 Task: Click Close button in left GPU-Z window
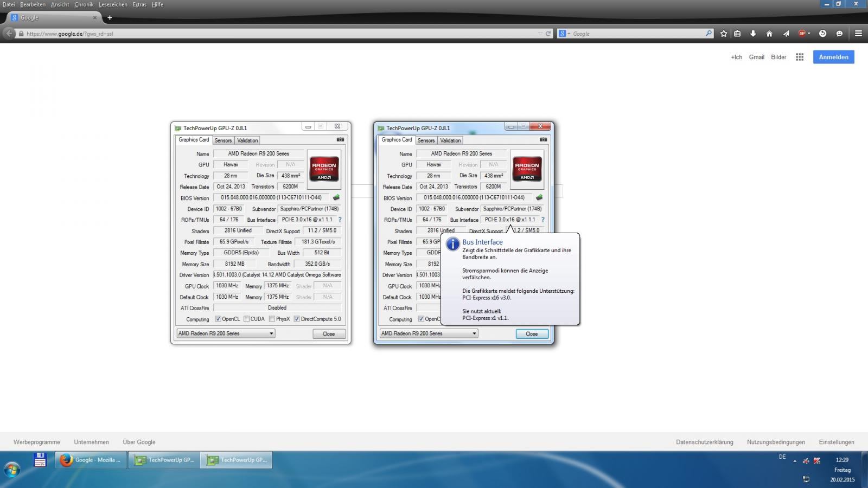(329, 334)
